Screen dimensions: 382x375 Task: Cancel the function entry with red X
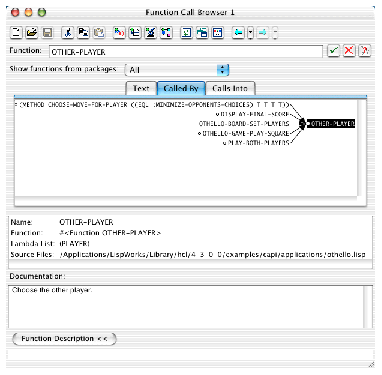[349, 51]
